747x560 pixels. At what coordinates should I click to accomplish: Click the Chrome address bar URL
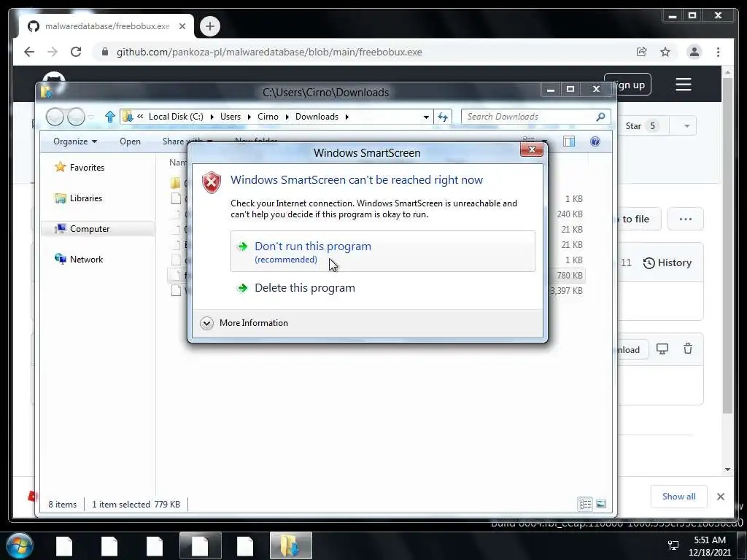click(269, 52)
